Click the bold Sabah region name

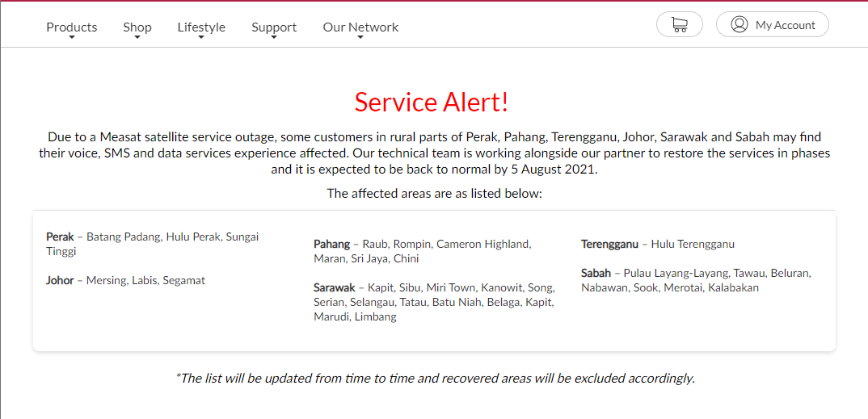point(596,273)
